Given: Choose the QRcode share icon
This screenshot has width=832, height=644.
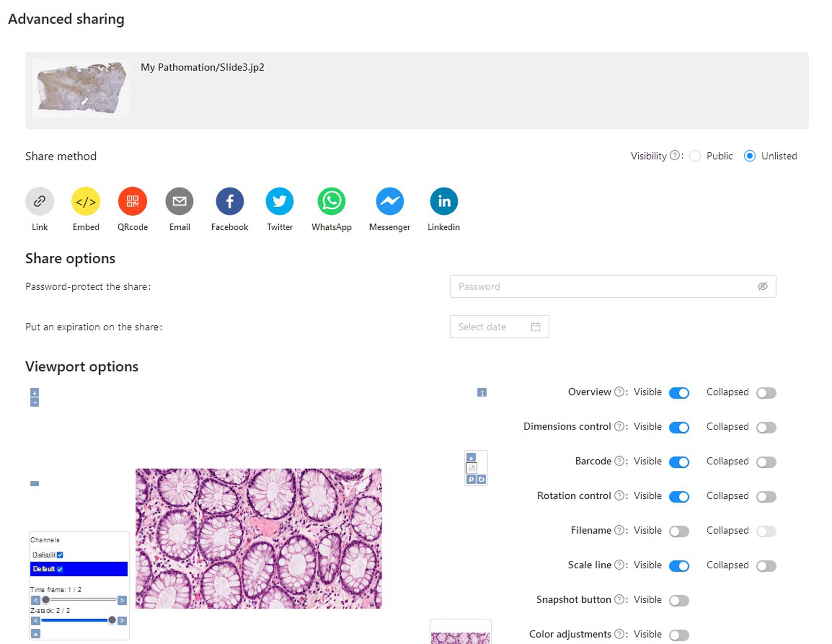Looking at the screenshot, I should click(132, 201).
